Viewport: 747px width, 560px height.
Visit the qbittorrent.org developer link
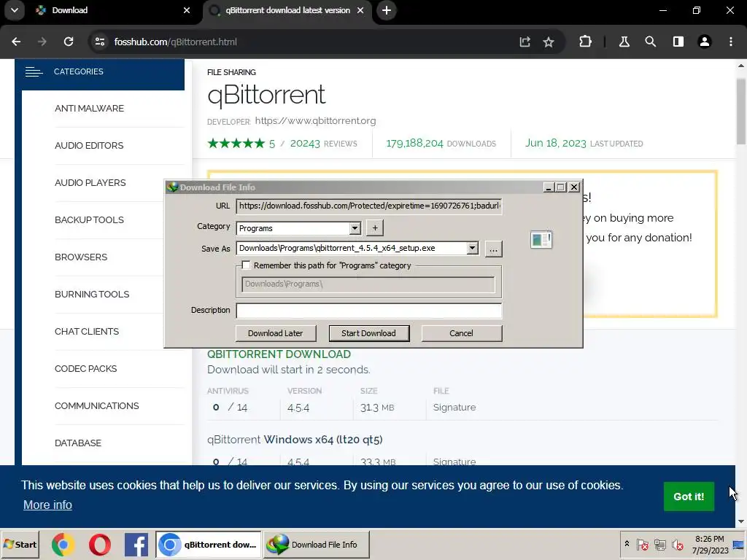(315, 121)
